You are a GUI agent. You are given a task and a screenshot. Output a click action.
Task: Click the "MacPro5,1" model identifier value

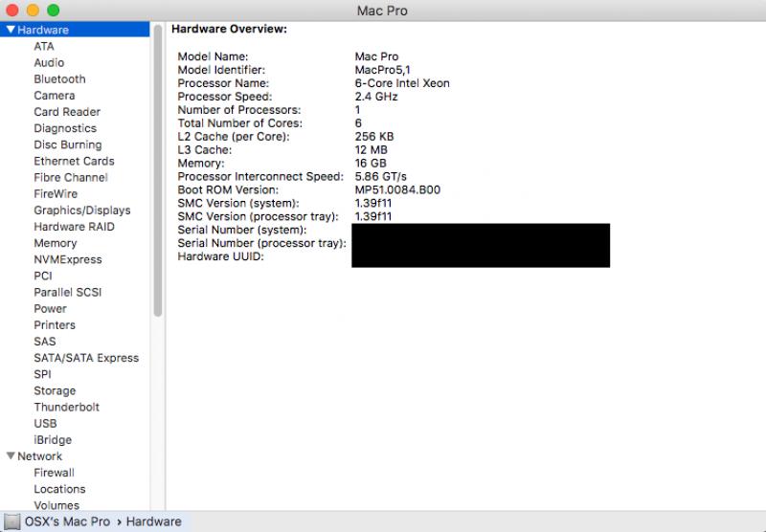coord(382,70)
